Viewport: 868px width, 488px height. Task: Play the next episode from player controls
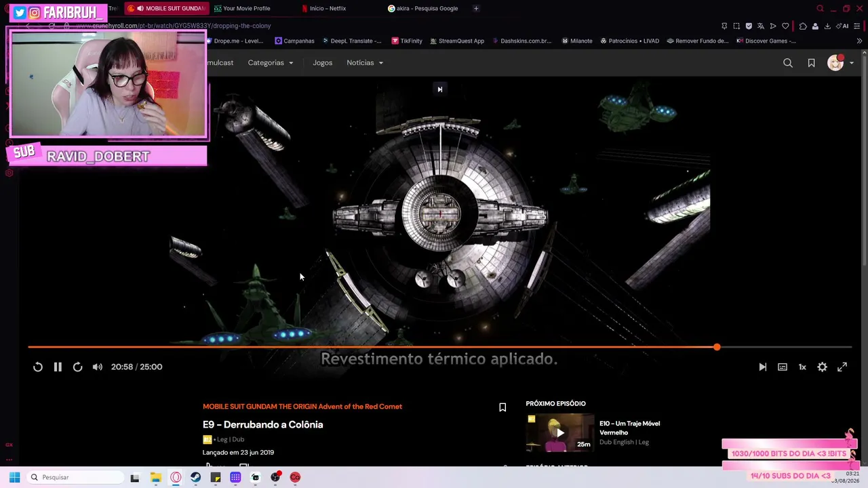point(763,367)
